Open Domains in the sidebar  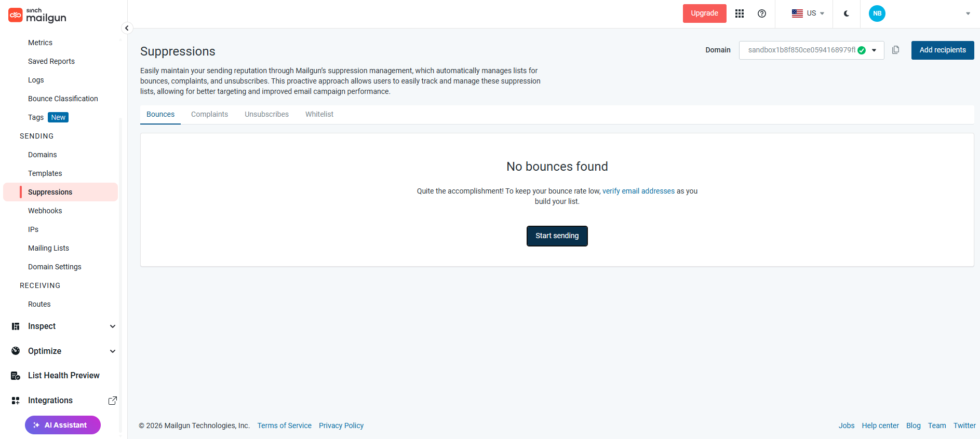[x=43, y=155]
